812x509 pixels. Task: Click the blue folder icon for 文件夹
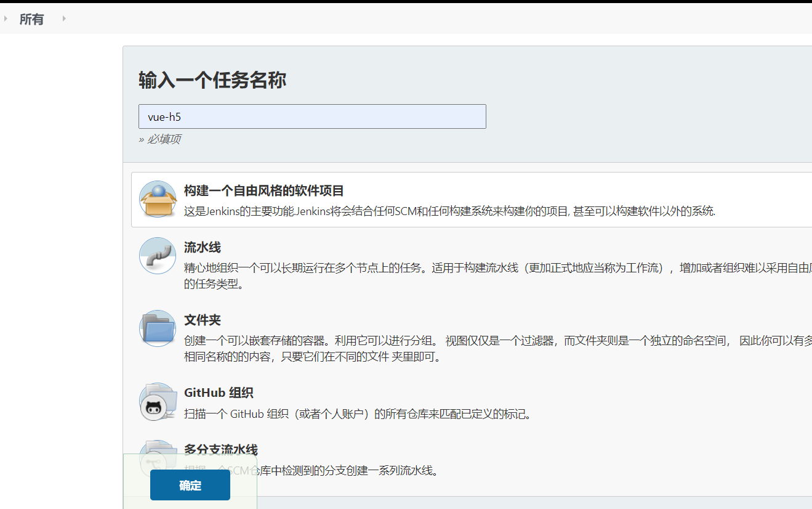(x=158, y=328)
